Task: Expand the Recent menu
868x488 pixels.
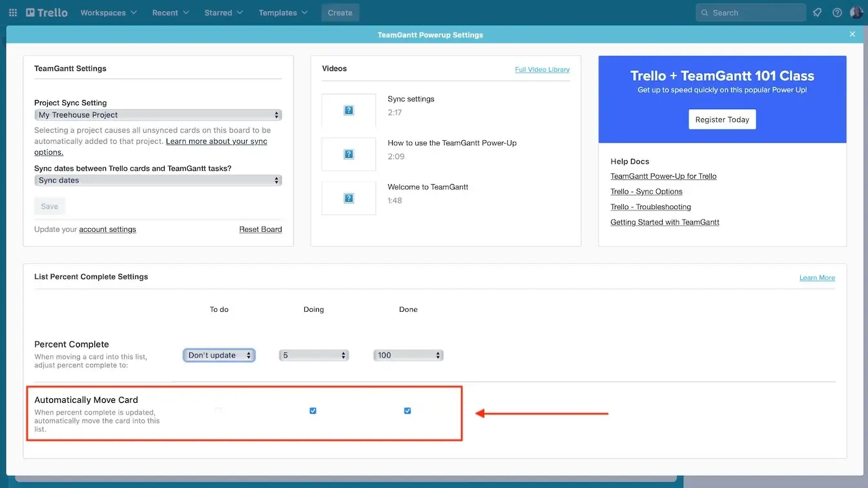Action: click(170, 13)
